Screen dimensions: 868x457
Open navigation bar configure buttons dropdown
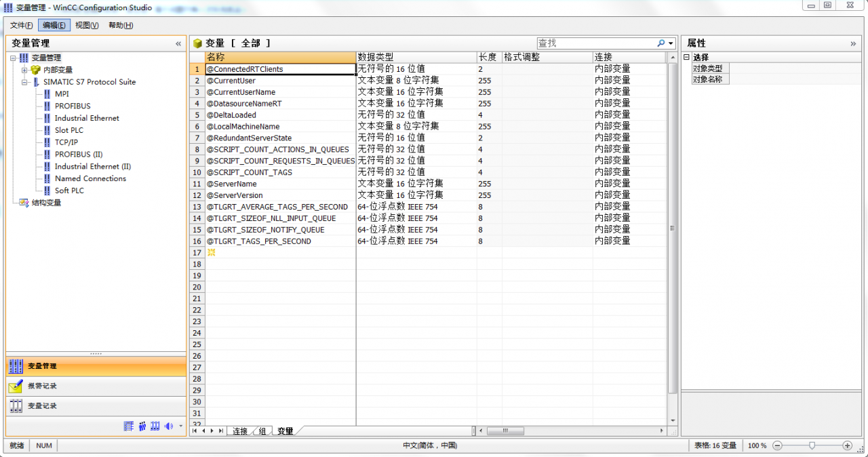tap(180, 426)
